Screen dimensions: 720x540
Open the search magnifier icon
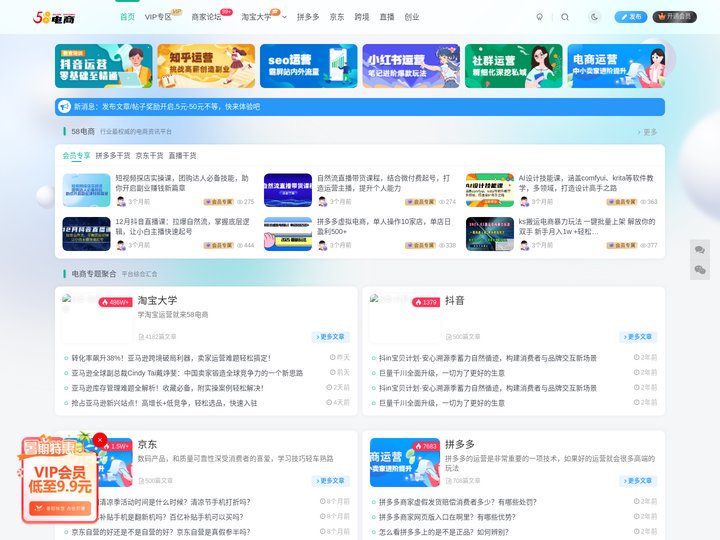pos(565,17)
